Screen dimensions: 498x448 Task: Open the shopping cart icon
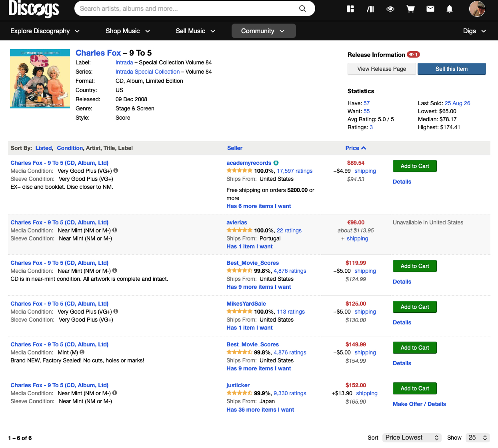[x=410, y=9]
